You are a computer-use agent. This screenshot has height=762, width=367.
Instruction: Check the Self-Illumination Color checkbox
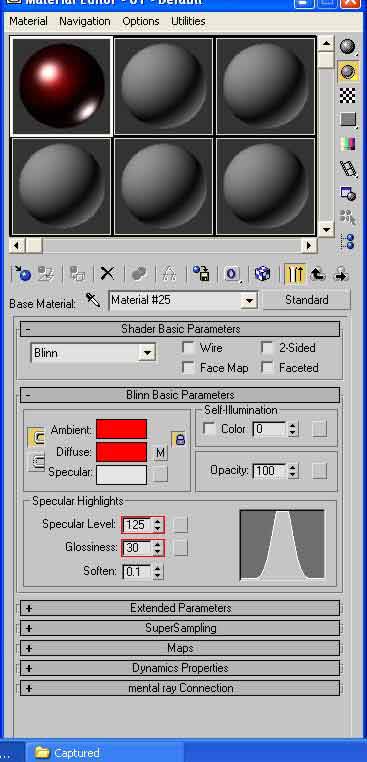[x=209, y=429]
